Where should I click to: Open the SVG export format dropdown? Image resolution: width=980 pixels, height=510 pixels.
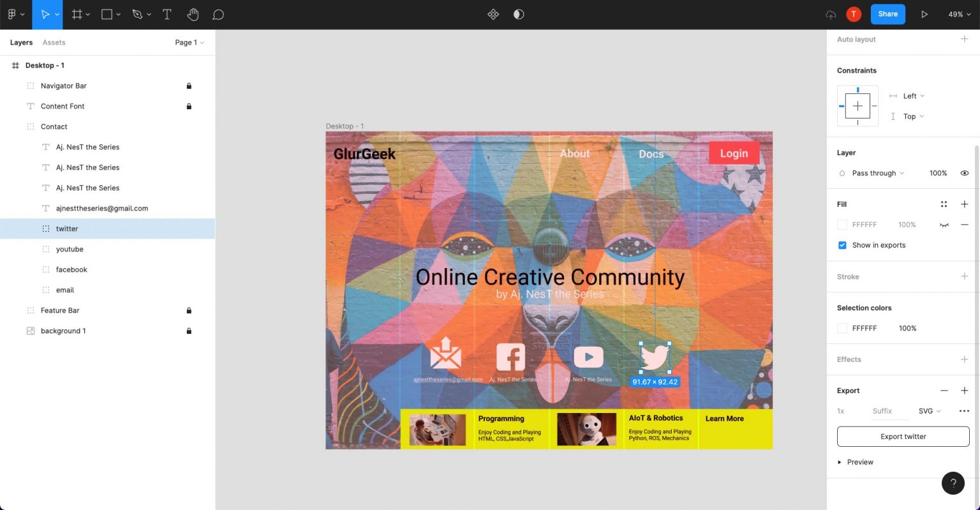click(930, 411)
